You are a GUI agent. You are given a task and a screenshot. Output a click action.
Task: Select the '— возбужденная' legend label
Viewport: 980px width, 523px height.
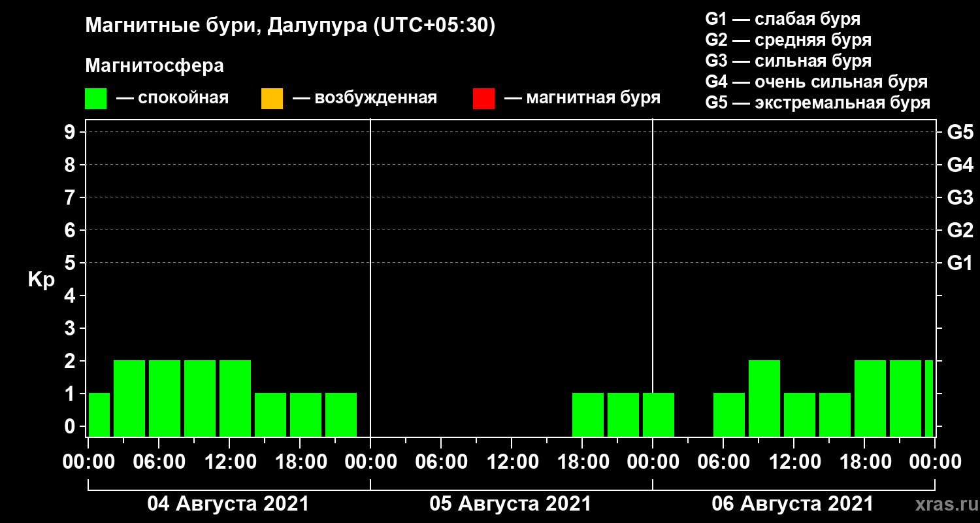[365, 98]
